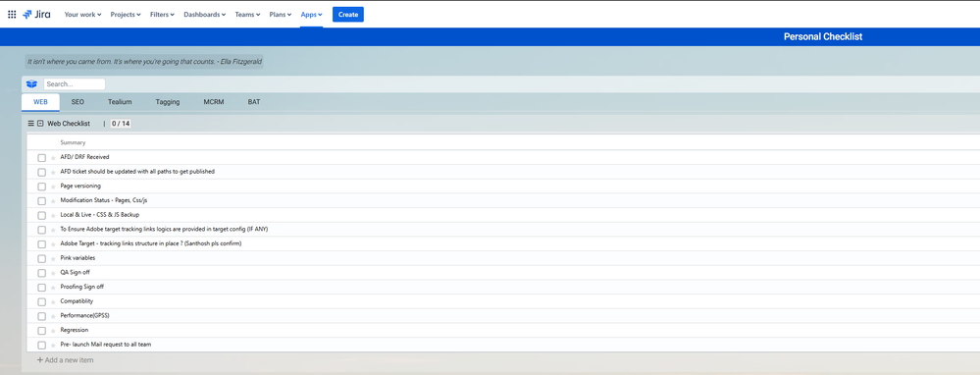Image resolution: width=980 pixels, height=375 pixels.
Task: Click the 'Pink variables' item text
Action: click(77, 258)
